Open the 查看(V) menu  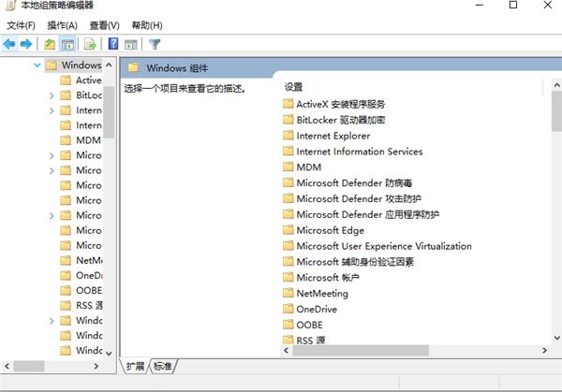102,24
